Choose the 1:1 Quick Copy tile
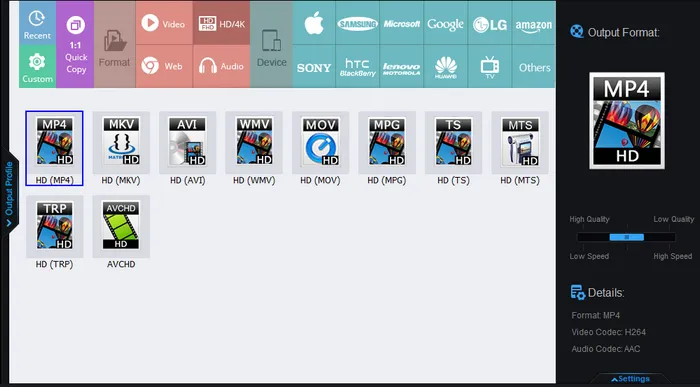The image size is (700, 387). point(75,44)
